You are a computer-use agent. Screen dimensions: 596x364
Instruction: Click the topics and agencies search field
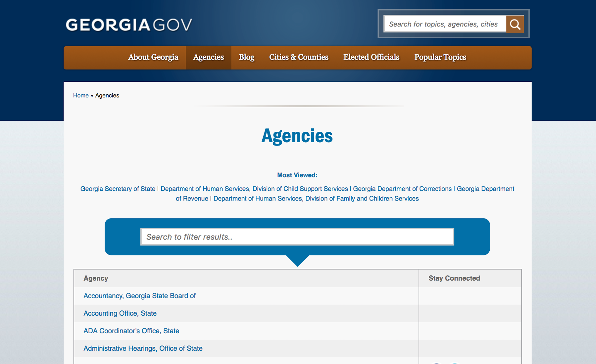coord(444,24)
